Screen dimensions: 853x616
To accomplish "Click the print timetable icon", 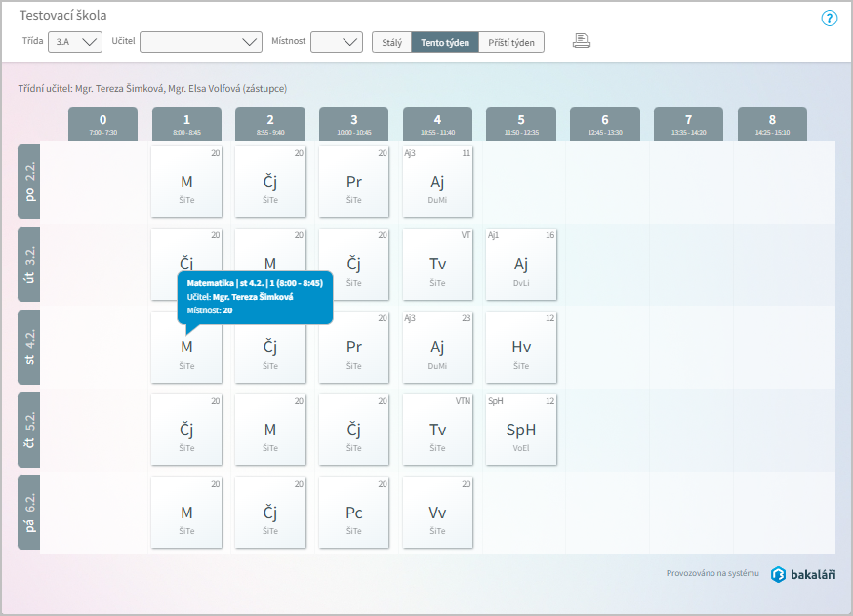I will point(582,41).
